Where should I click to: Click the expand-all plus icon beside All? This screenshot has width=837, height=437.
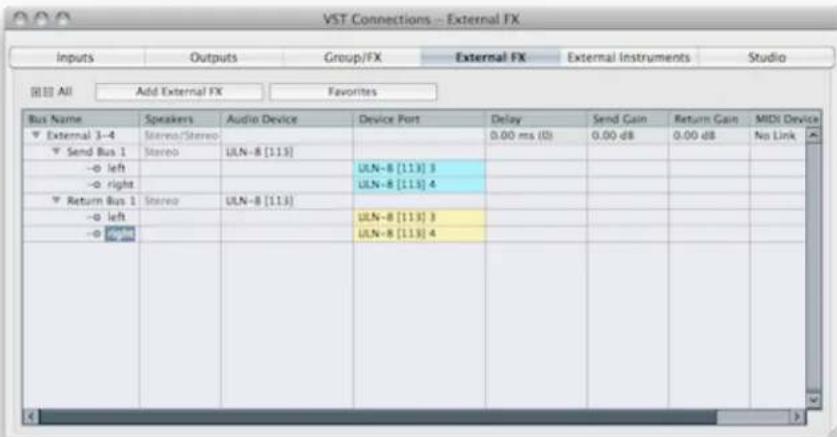(x=36, y=92)
